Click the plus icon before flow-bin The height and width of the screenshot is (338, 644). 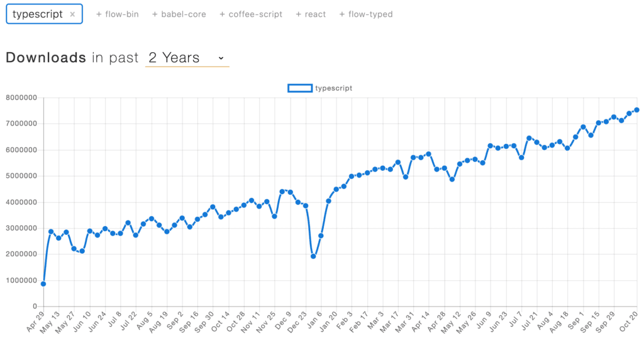(x=99, y=14)
